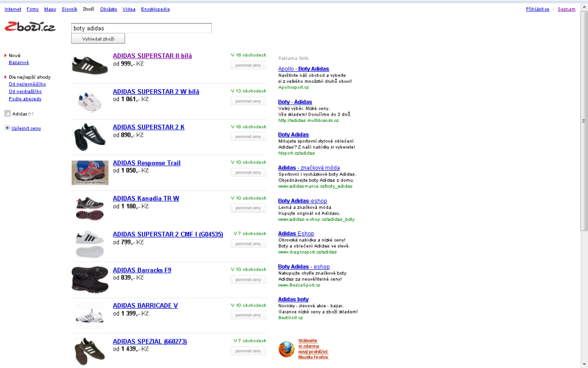Switch to Mapy in top navigation

pos(50,9)
